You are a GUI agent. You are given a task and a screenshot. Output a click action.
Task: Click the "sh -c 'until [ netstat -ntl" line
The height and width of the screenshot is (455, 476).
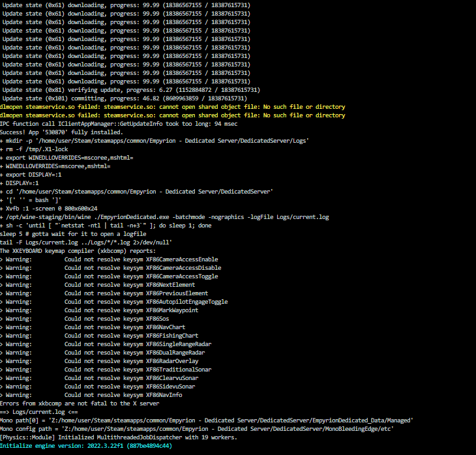tap(106, 226)
